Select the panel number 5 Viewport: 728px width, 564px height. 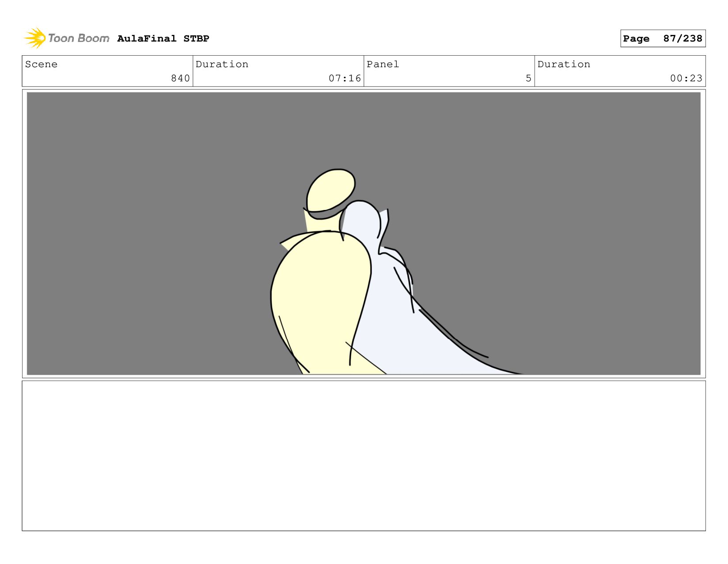pos(528,78)
